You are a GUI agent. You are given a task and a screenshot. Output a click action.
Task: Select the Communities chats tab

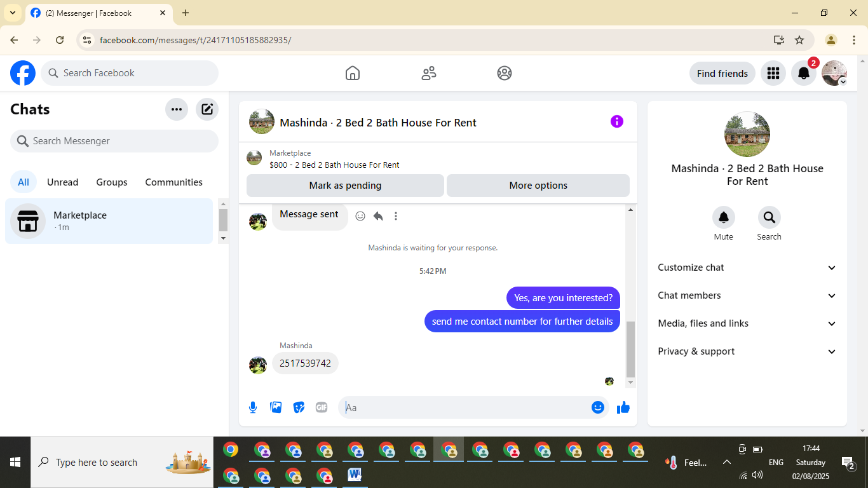click(x=174, y=182)
